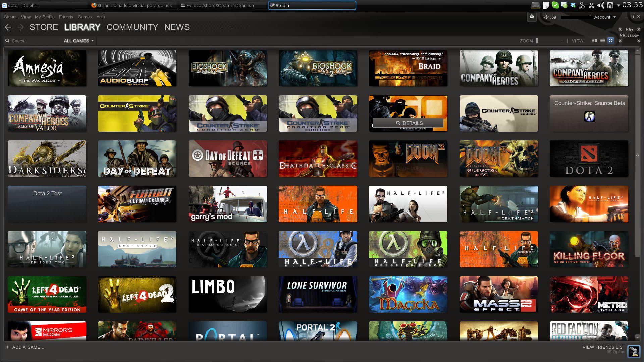Switch to list view mode

(x=602, y=41)
